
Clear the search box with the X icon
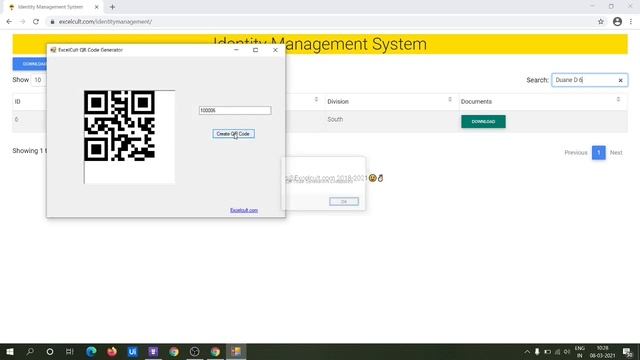coord(620,80)
